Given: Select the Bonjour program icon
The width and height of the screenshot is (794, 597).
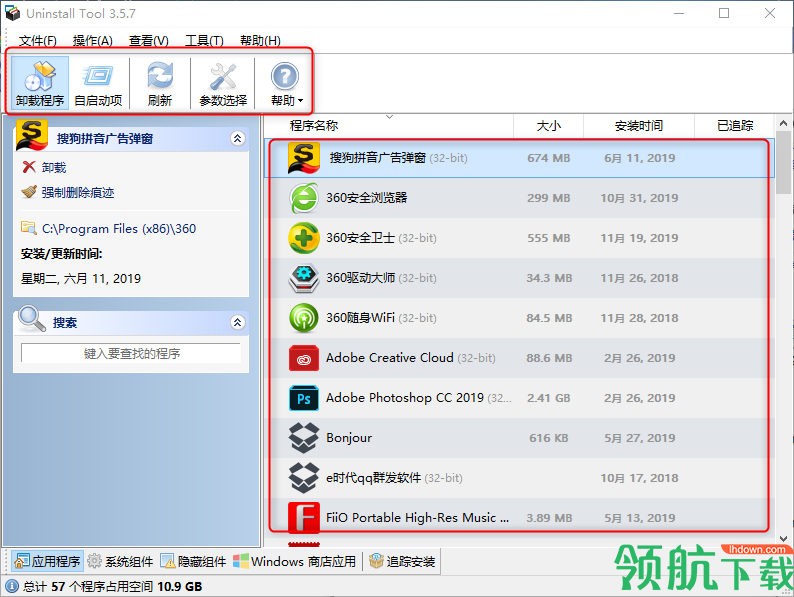Looking at the screenshot, I should (304, 438).
